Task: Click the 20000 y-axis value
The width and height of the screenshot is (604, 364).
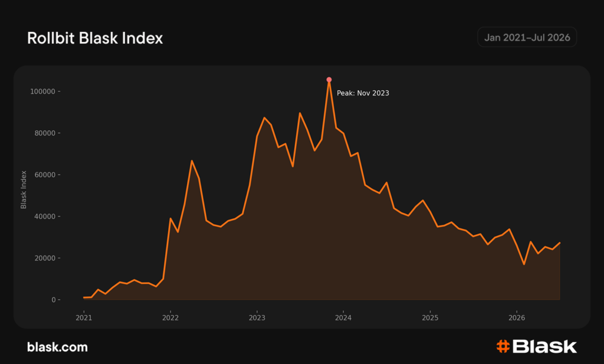Action: tap(45, 258)
